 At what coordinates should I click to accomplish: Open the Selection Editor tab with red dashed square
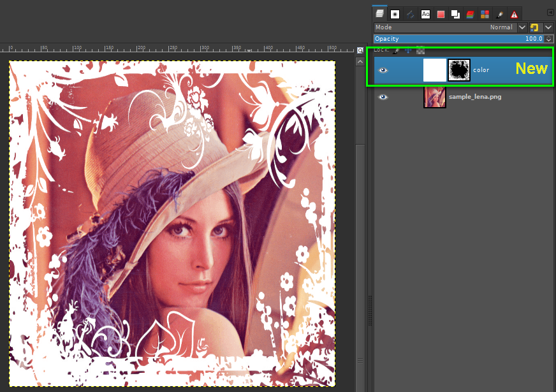point(441,14)
